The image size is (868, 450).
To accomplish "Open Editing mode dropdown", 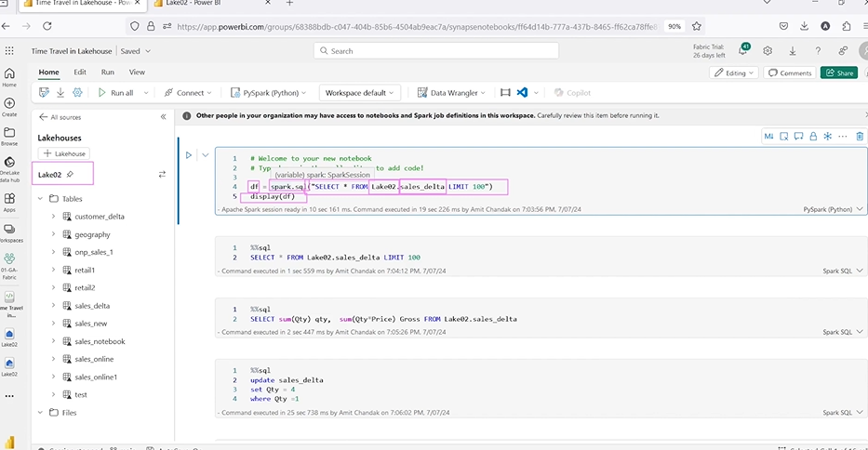I will pyautogui.click(x=733, y=73).
